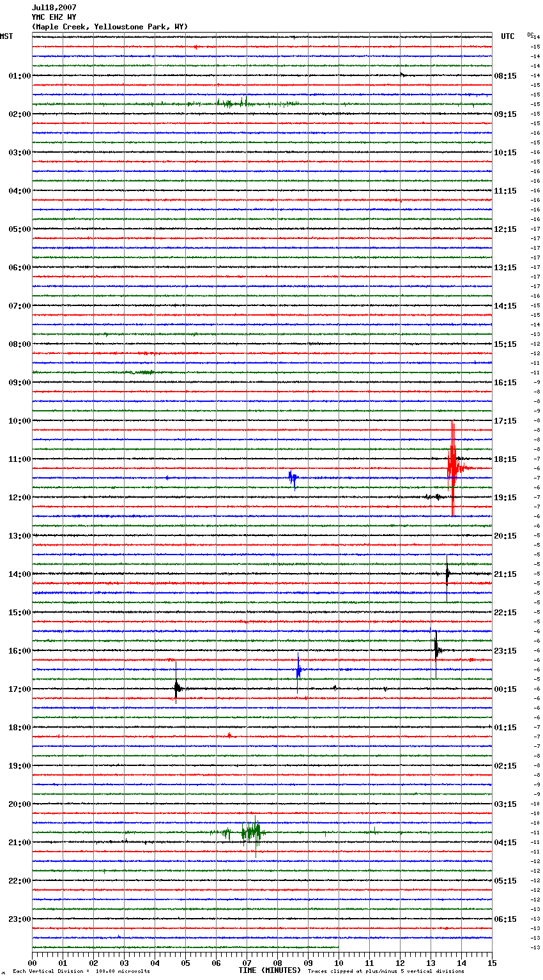
Task: Select the 10:00 MST time label
Action: [19, 421]
